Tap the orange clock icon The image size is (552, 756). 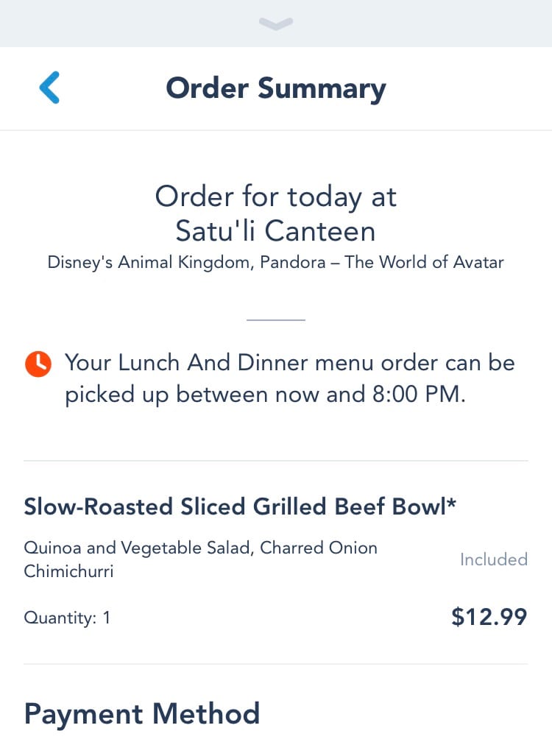tap(38, 364)
